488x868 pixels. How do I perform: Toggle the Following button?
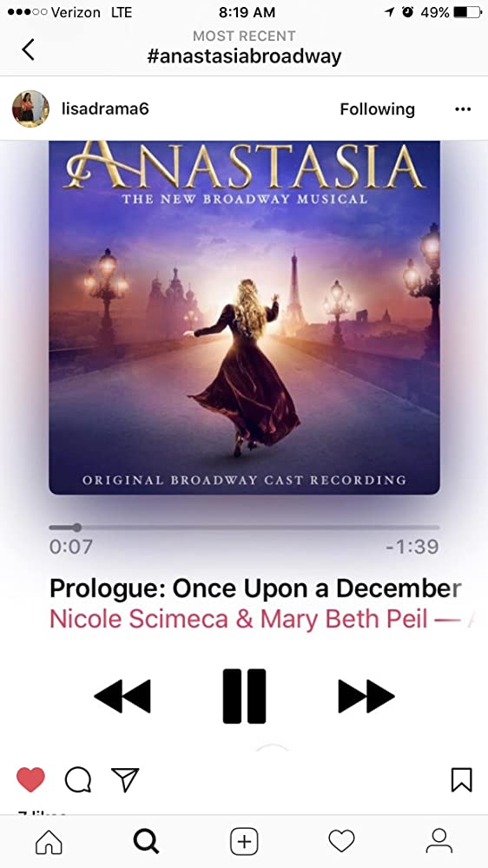(377, 109)
